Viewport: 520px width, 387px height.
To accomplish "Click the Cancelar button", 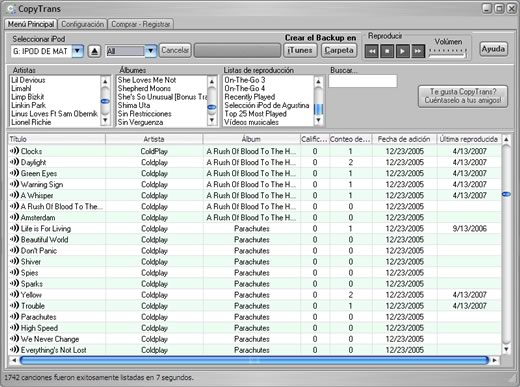I will (175, 50).
